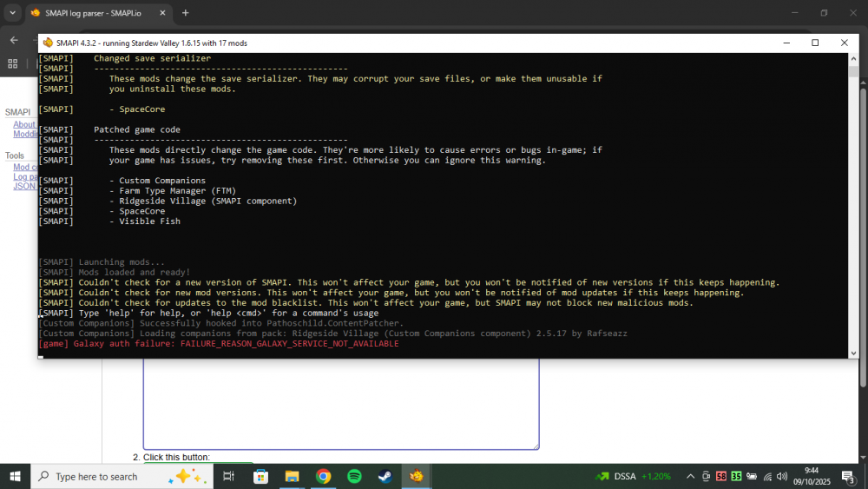
Task: Show hidden system tray icons
Action: point(690,476)
